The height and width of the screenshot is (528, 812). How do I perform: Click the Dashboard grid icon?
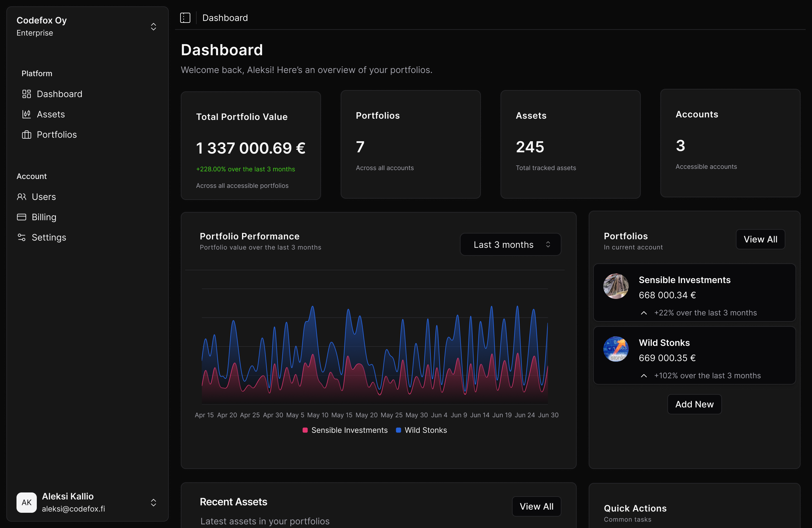26,94
